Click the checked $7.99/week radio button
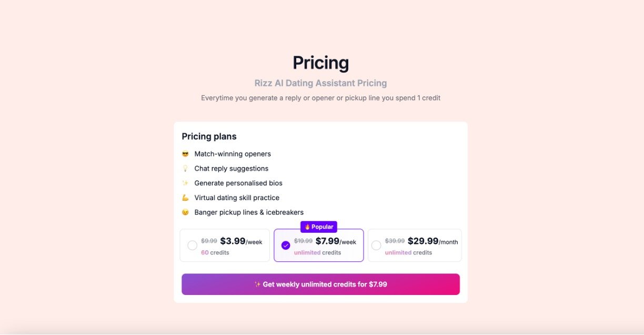Viewport: 644px width, 335px height. (286, 245)
